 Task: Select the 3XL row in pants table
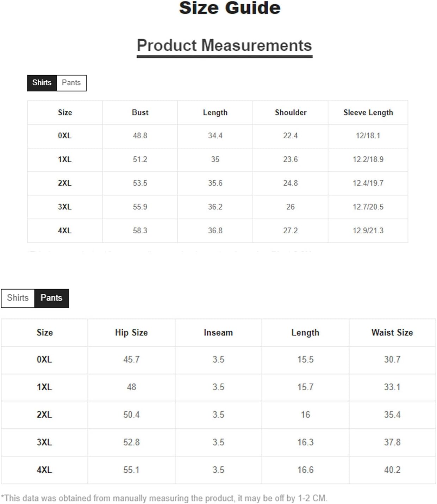point(218,442)
